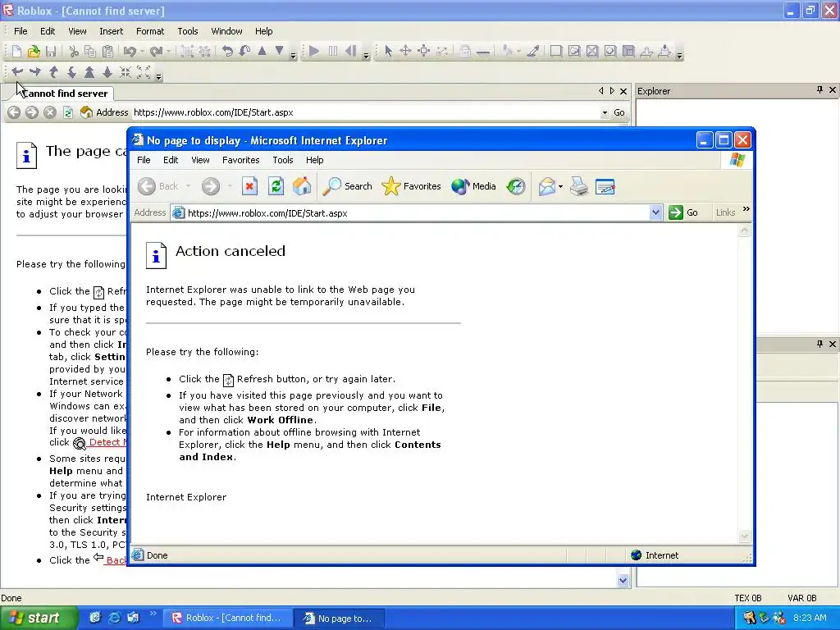Click the Back arrow in Roblox address bar

click(x=14, y=112)
